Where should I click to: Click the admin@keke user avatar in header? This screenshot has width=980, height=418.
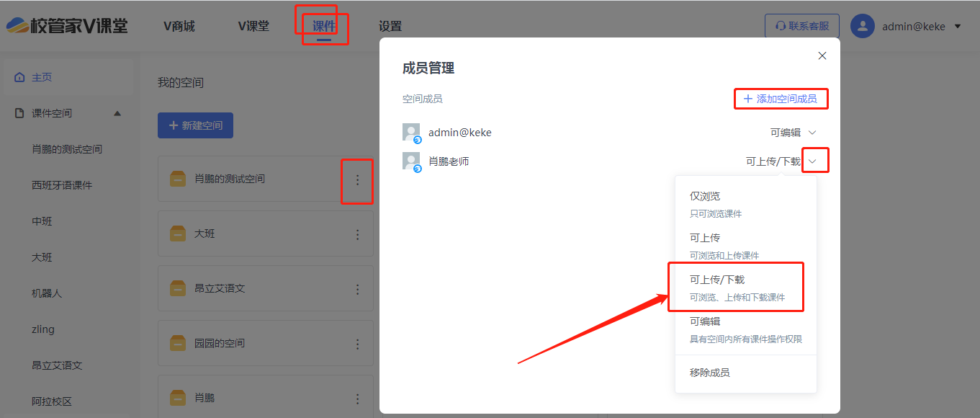(862, 26)
